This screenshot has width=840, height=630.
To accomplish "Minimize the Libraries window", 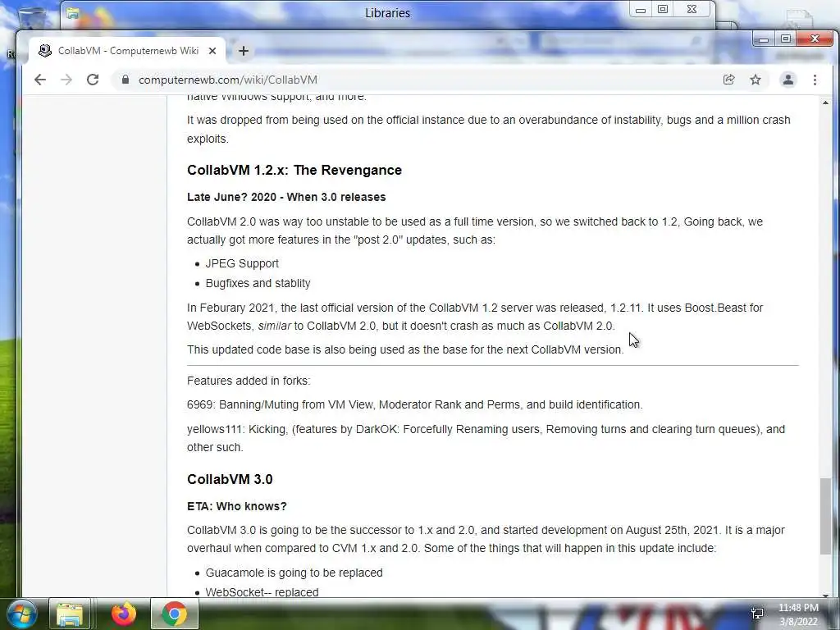I will click(x=641, y=10).
